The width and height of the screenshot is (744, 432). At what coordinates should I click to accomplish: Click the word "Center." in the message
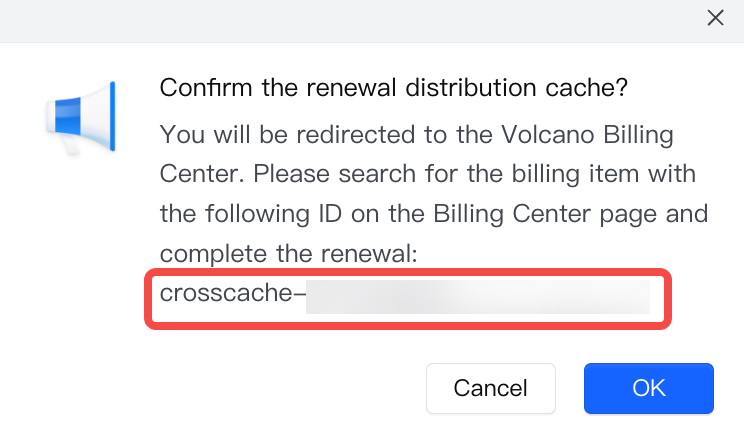200,174
